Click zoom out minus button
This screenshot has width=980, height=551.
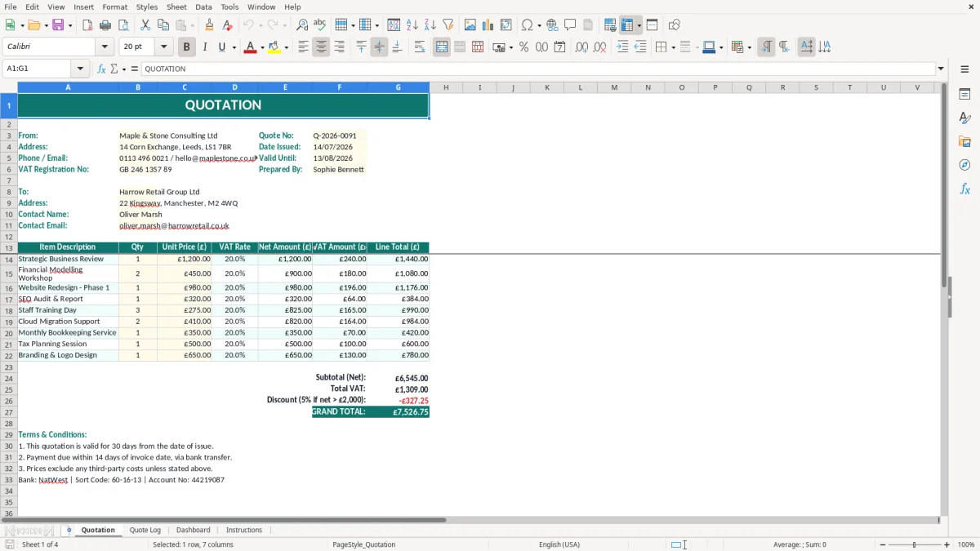[882, 544]
